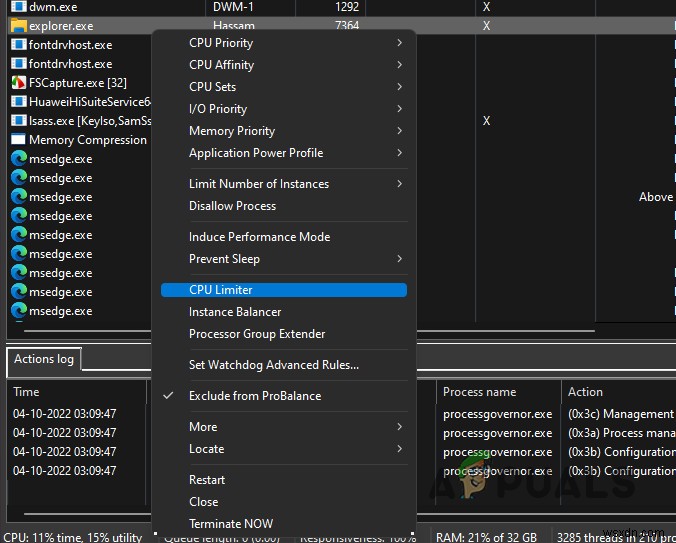Image resolution: width=676 pixels, height=543 pixels.
Task: Click the Management action log entry
Action: coord(621,414)
